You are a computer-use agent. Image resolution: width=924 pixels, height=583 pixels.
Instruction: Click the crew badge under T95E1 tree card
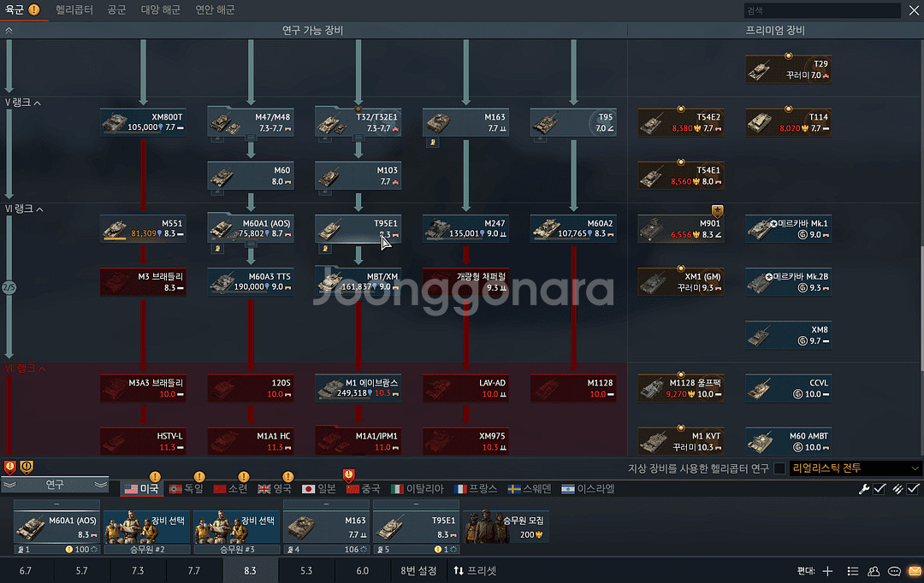325,249
